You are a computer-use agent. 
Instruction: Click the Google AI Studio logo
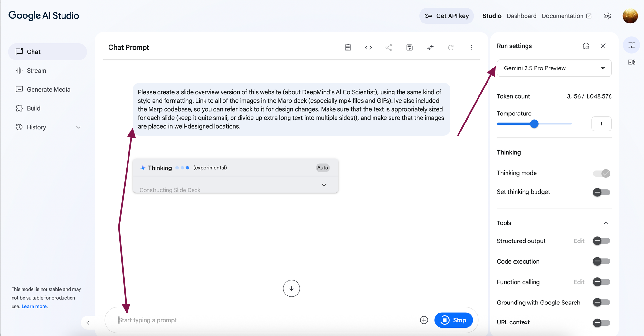click(43, 16)
